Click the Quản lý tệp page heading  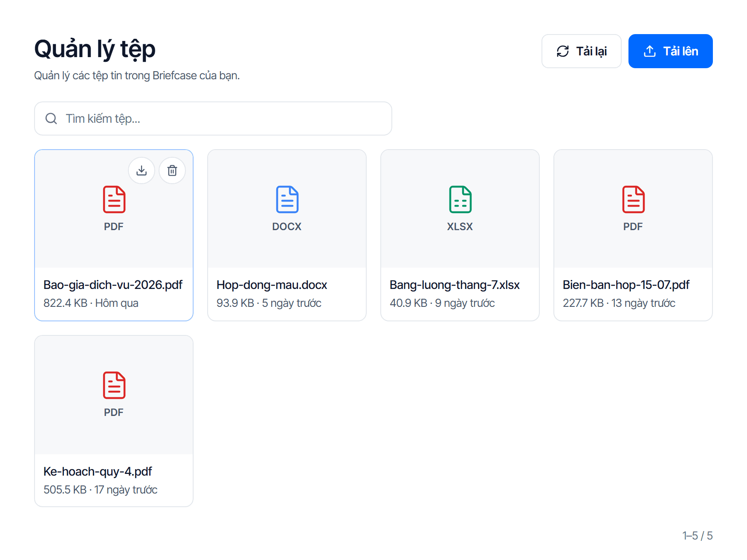(x=95, y=49)
